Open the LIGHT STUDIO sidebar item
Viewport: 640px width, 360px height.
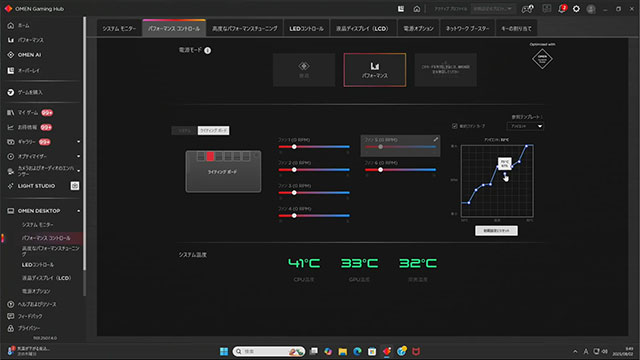click(x=36, y=186)
